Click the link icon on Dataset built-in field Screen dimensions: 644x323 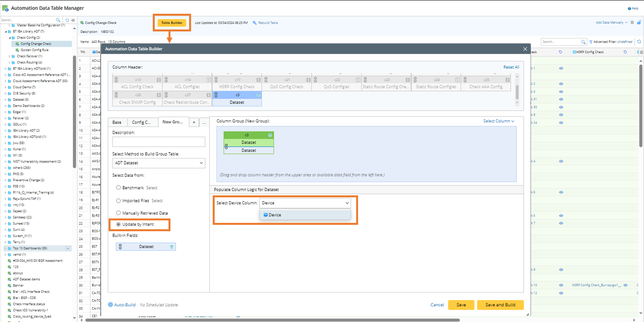pos(120,246)
